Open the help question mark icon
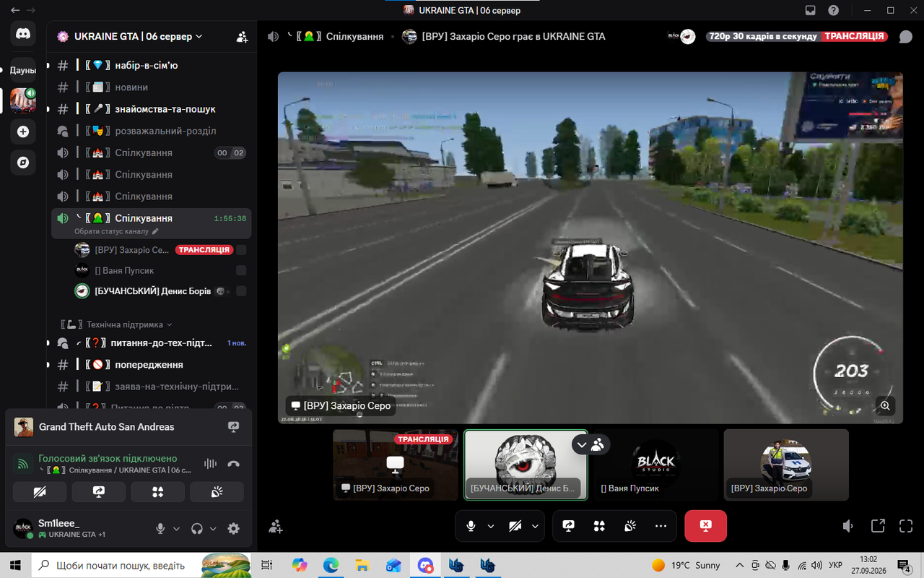The image size is (924, 578). 834,10
